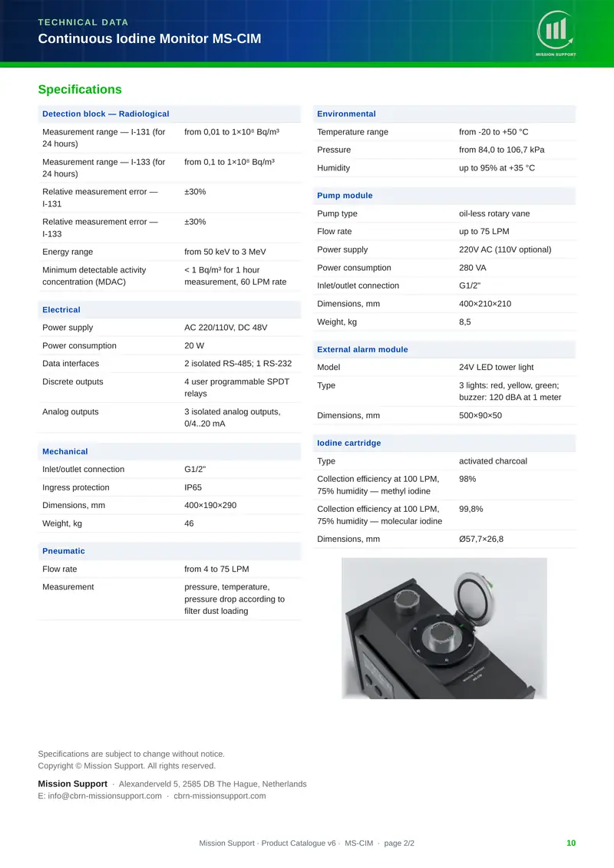The height and width of the screenshot is (868, 614).
Task: Click the value 'from 0,1 to 1×10⁸ Bq/m³'
Action: [229, 162]
